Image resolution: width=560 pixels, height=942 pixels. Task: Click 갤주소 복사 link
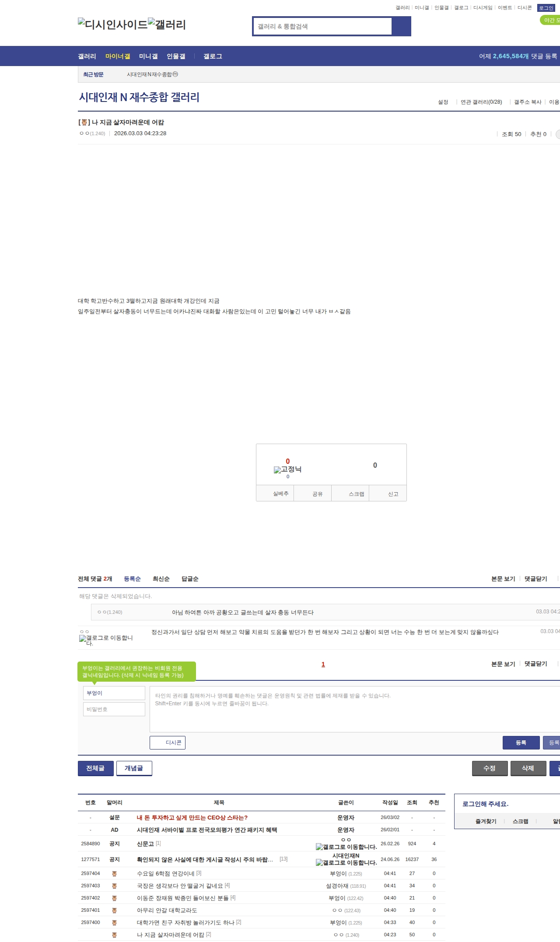click(528, 102)
